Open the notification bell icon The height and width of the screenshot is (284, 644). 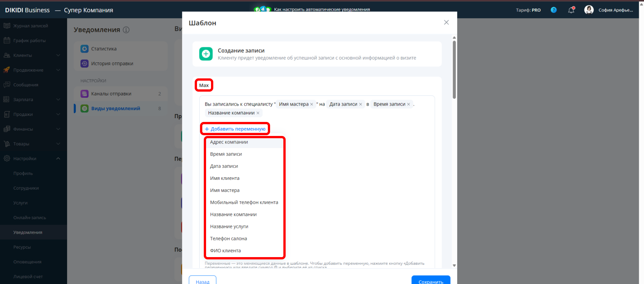tap(571, 10)
